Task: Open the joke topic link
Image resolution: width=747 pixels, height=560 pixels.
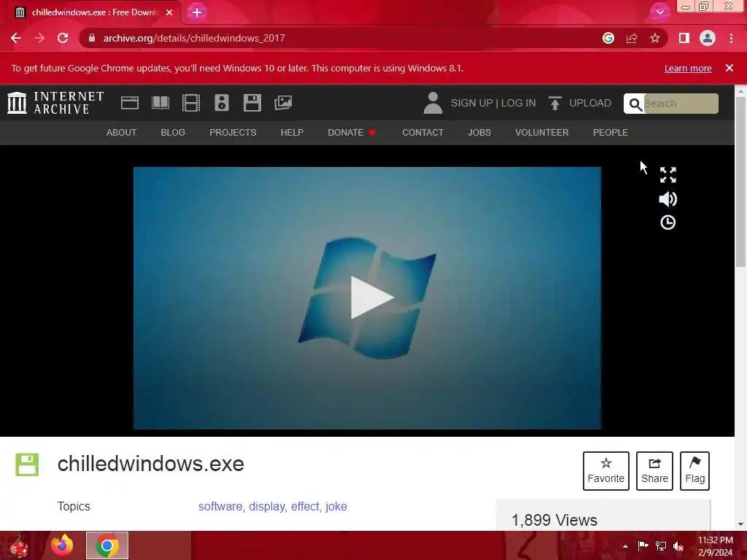Action: [x=336, y=506]
